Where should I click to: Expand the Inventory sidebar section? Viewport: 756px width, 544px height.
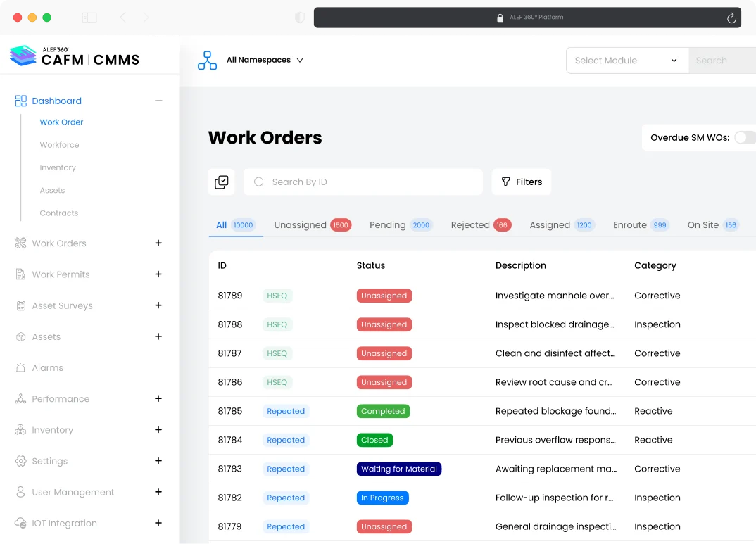click(x=158, y=430)
